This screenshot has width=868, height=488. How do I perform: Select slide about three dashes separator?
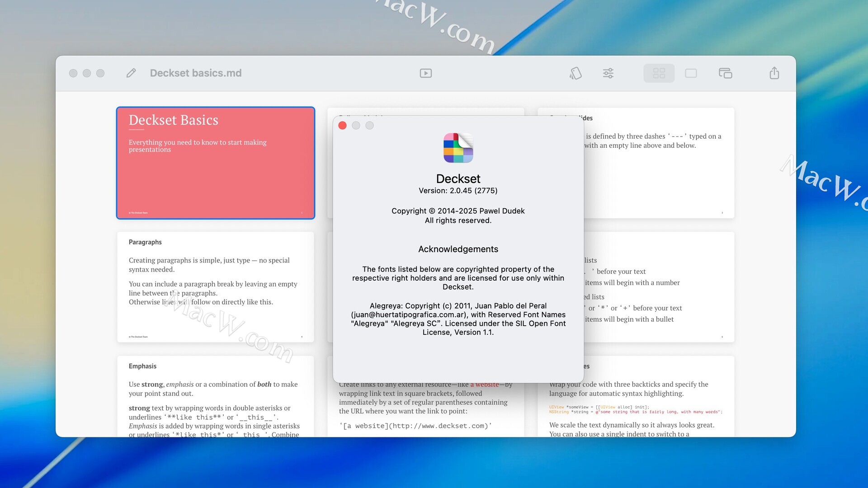(x=658, y=176)
